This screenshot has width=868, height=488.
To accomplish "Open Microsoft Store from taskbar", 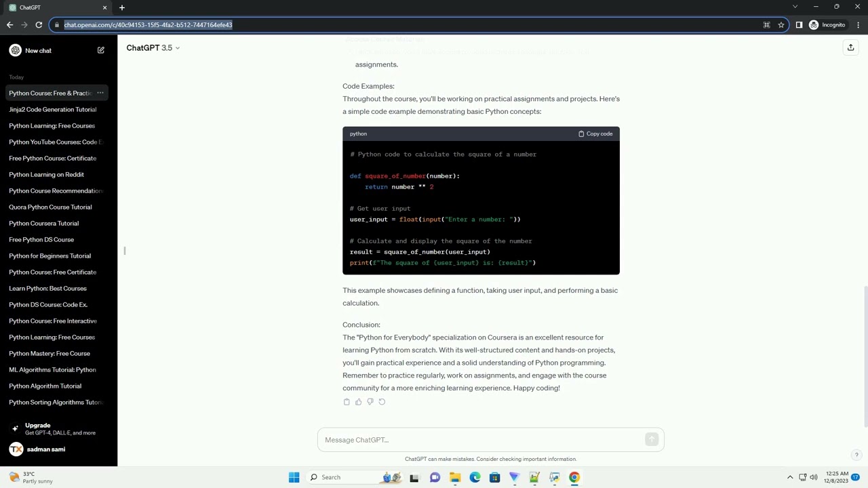I will (494, 477).
